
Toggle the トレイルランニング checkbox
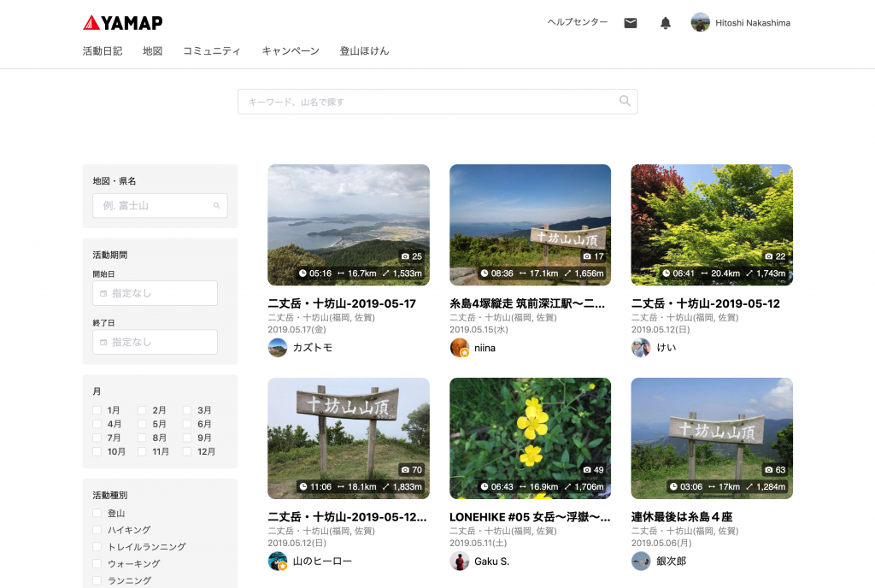coord(97,547)
